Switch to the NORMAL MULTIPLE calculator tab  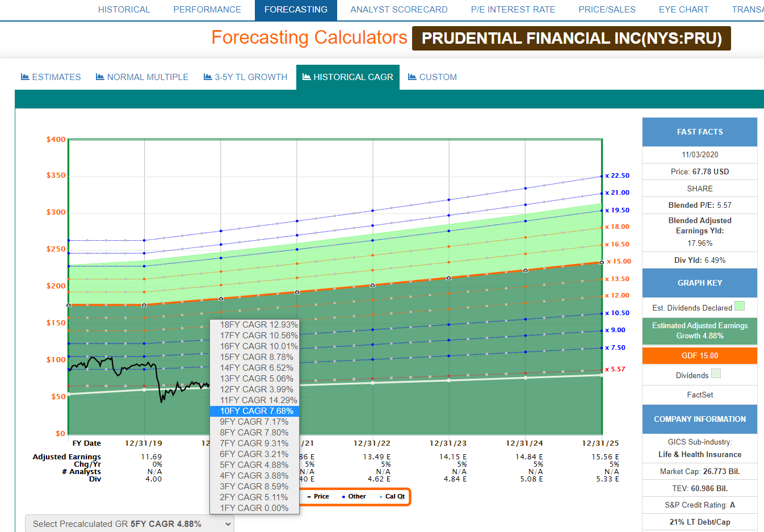(142, 77)
